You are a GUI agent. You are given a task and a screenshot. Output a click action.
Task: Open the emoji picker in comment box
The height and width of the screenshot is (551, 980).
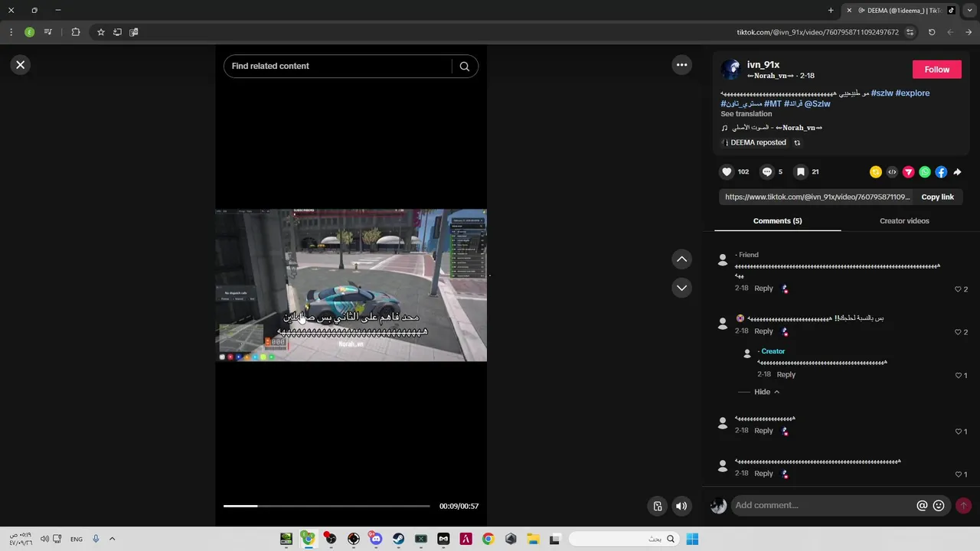pyautogui.click(x=939, y=506)
